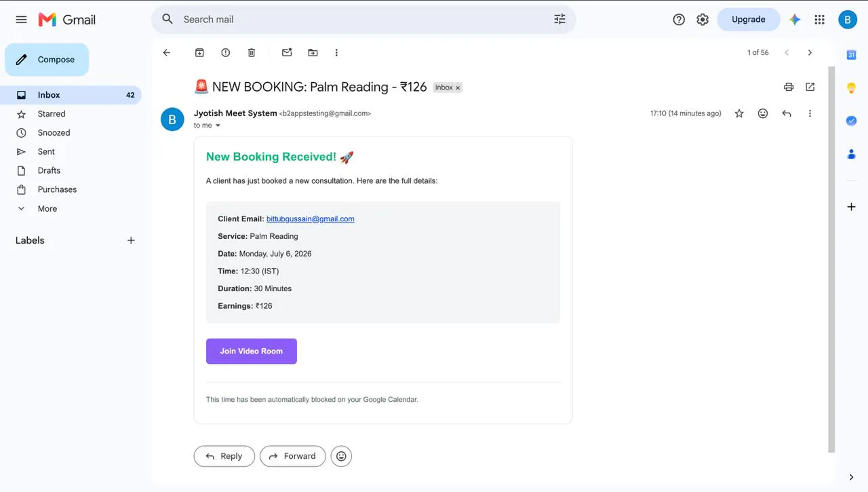The height and width of the screenshot is (492, 868).
Task: Archive this email
Action: click(199, 52)
